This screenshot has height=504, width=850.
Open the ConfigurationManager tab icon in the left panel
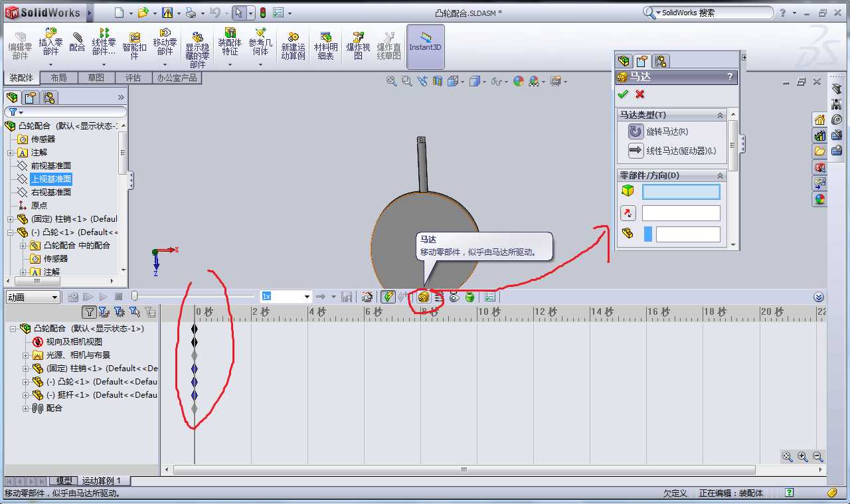tap(48, 98)
